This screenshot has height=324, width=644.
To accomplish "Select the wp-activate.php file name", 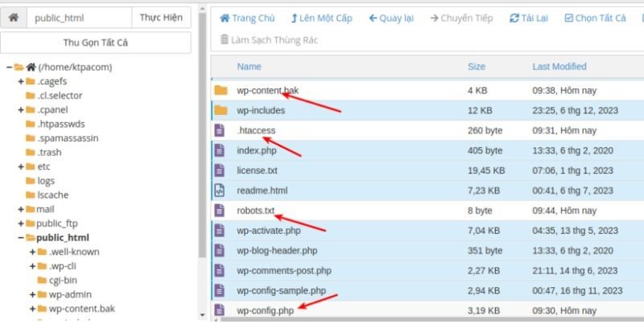I will 269,231.
